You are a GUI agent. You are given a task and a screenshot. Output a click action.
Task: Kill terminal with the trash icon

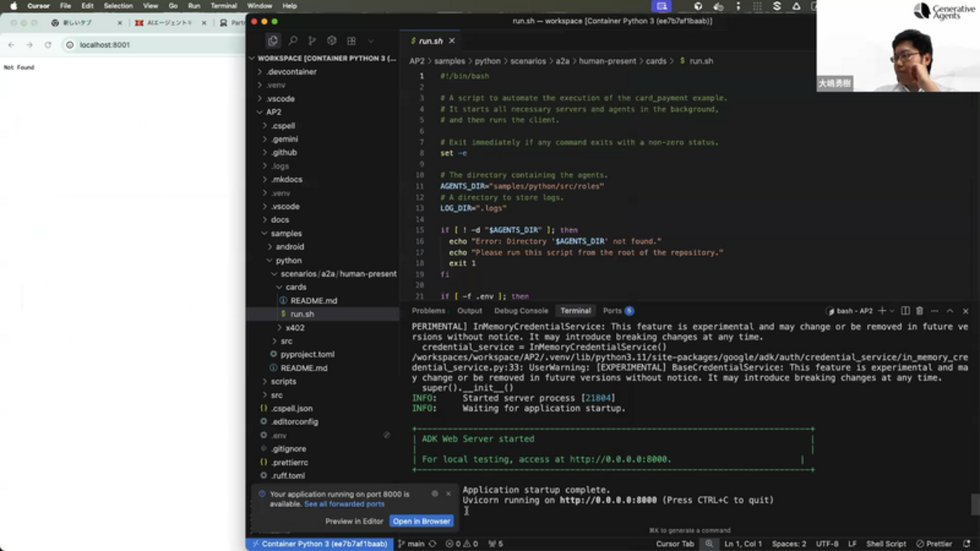pyautogui.click(x=920, y=311)
